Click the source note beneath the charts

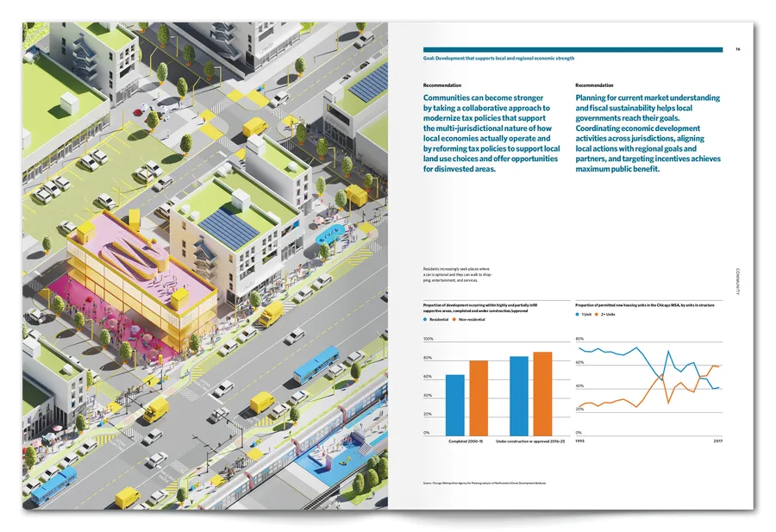coord(485,483)
